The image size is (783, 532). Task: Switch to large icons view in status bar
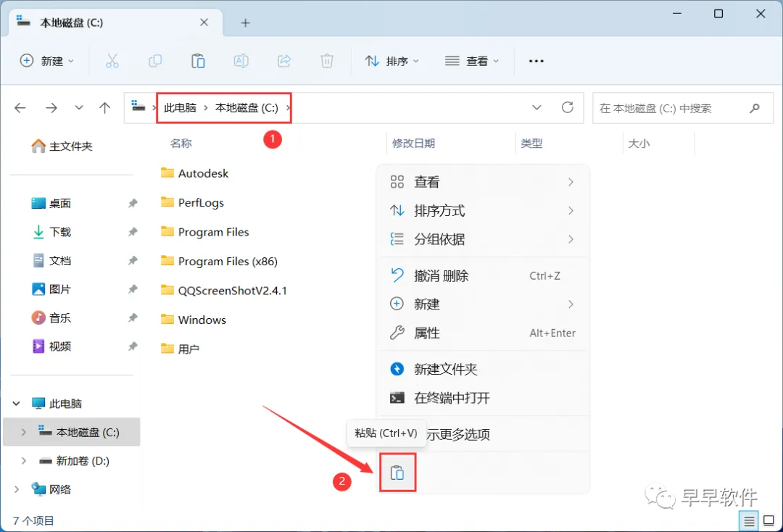tap(769, 521)
